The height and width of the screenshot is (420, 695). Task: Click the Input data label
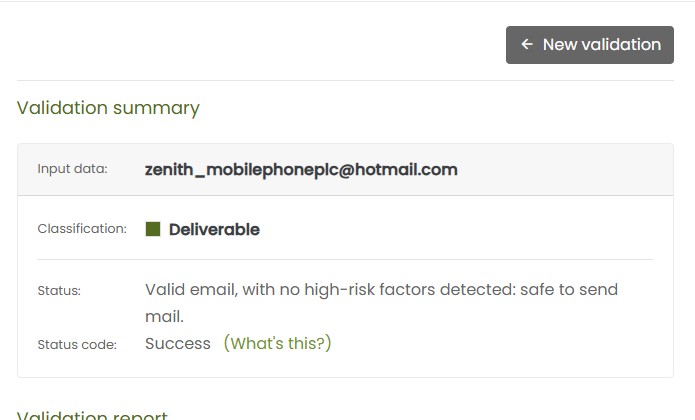tap(72, 169)
